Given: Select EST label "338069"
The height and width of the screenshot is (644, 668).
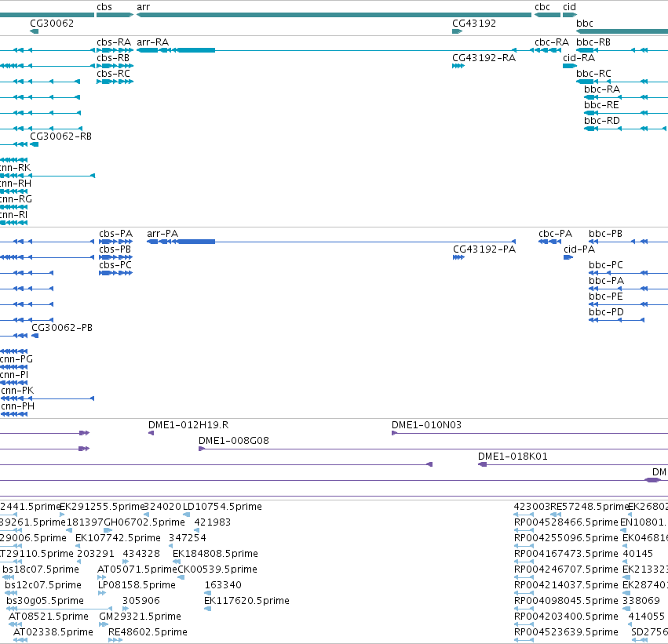Looking at the screenshot, I should click(641, 601).
